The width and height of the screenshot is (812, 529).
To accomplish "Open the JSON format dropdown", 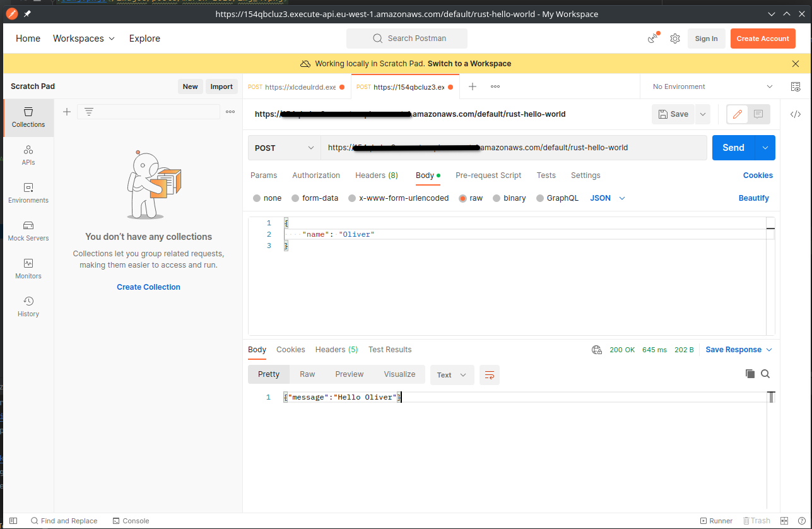I will coord(607,198).
